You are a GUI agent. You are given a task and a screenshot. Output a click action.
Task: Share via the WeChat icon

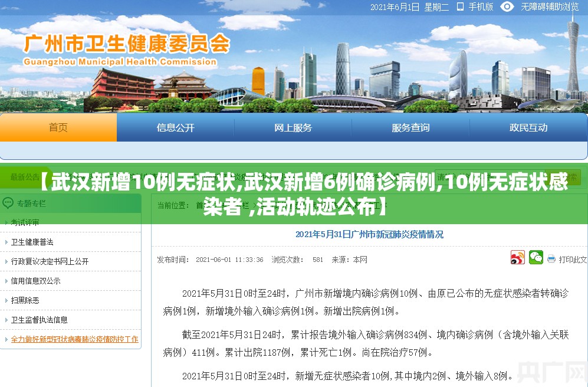[x=536, y=258]
